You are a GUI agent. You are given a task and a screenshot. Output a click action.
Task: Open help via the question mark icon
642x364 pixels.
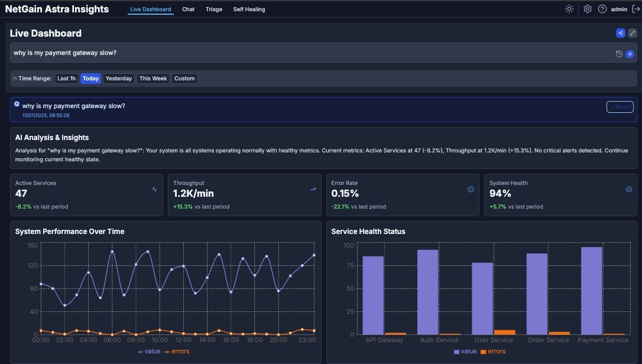[602, 9]
